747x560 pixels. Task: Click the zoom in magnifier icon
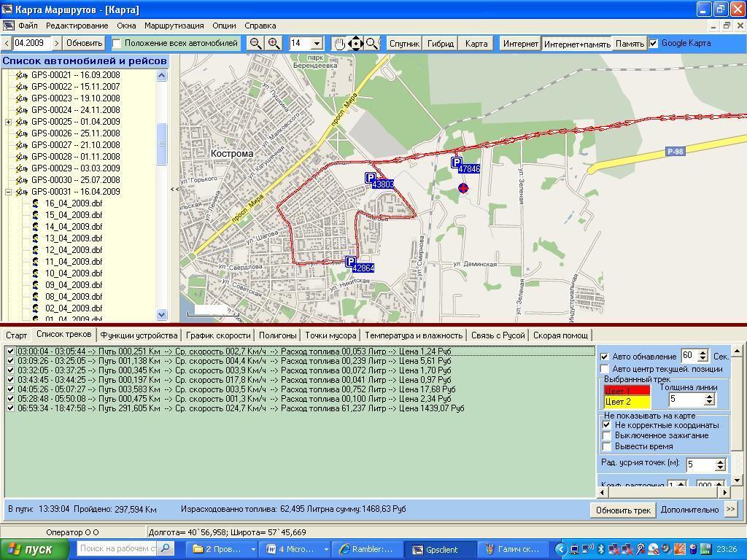tap(274, 43)
